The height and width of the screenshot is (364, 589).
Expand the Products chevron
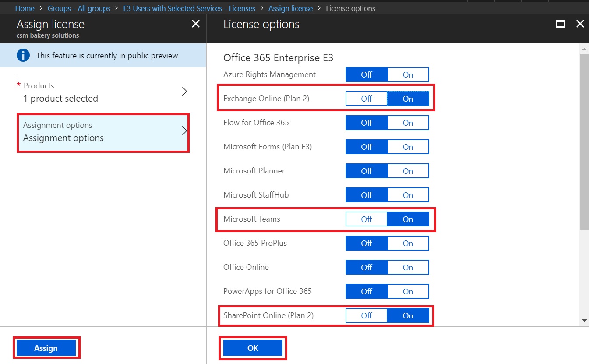(x=184, y=92)
